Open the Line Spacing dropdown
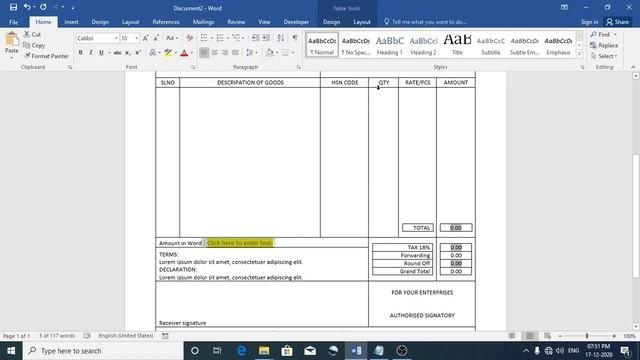 [x=251, y=53]
